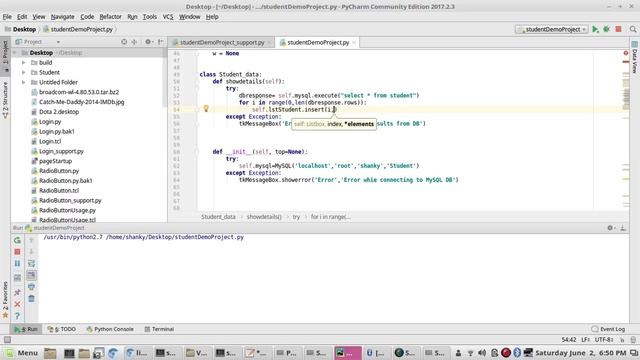Image resolution: width=640 pixels, height=360 pixels.
Task: Expand the Student folder
Action: (24, 72)
